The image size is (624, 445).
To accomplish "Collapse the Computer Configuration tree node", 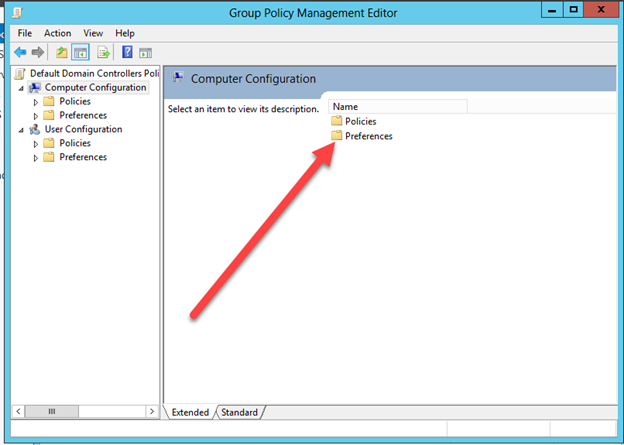I will tap(20, 88).
